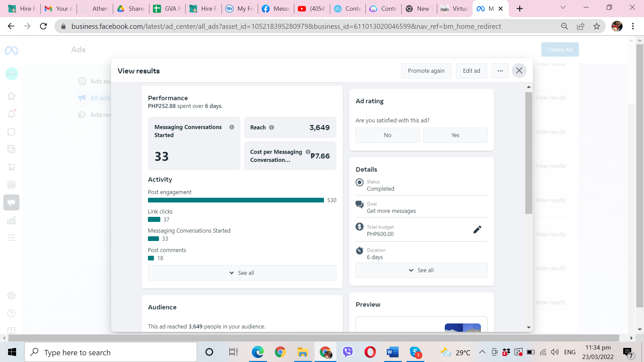Click the Post engagement progress bar
644x362 pixels.
pos(236,200)
